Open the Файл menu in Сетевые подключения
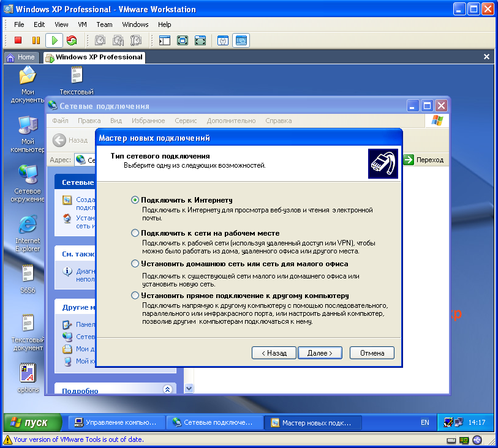 (61, 121)
